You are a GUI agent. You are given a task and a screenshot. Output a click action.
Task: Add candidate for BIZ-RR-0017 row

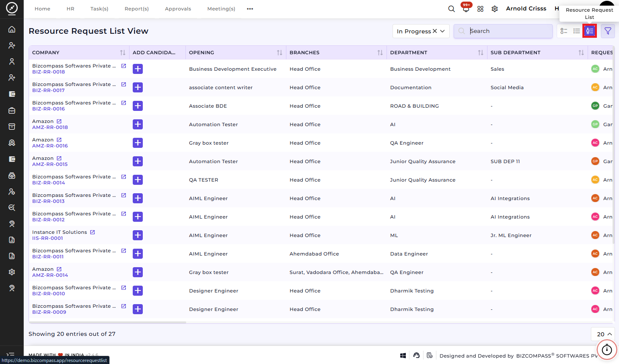(x=138, y=88)
